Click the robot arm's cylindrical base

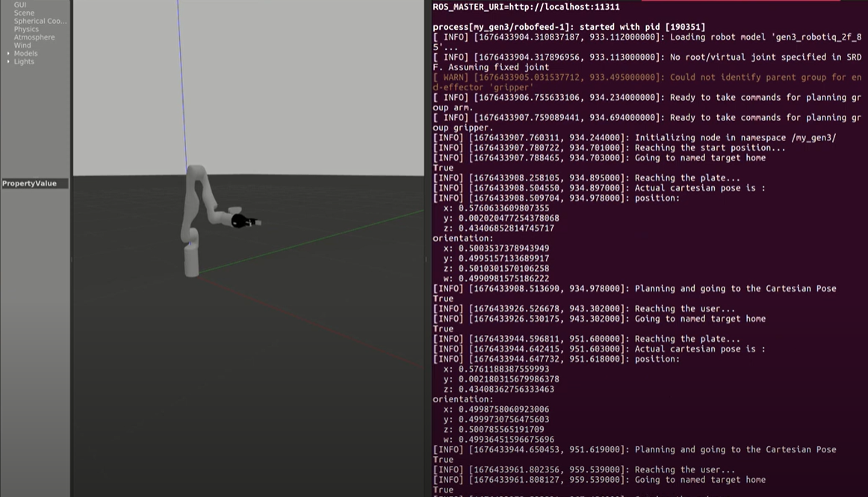click(x=191, y=261)
